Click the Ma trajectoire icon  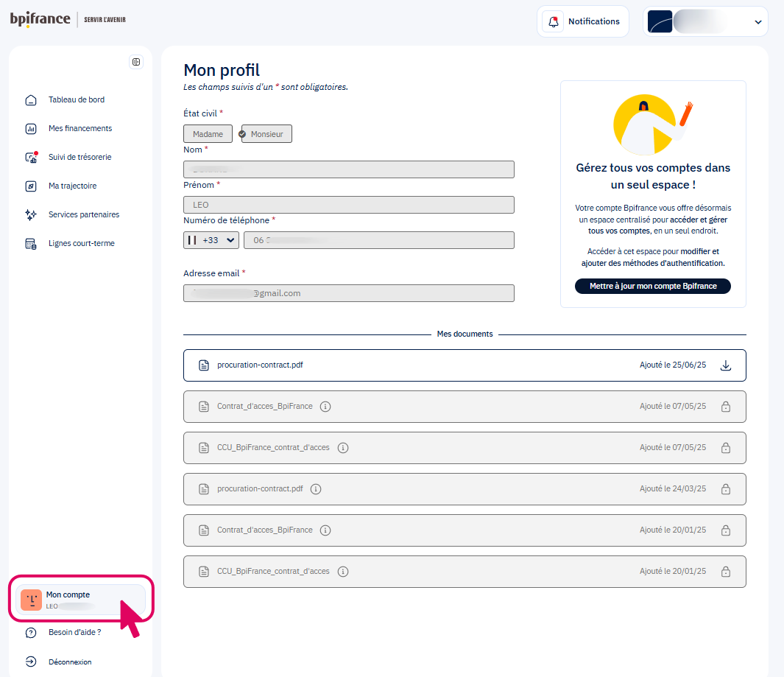31,186
